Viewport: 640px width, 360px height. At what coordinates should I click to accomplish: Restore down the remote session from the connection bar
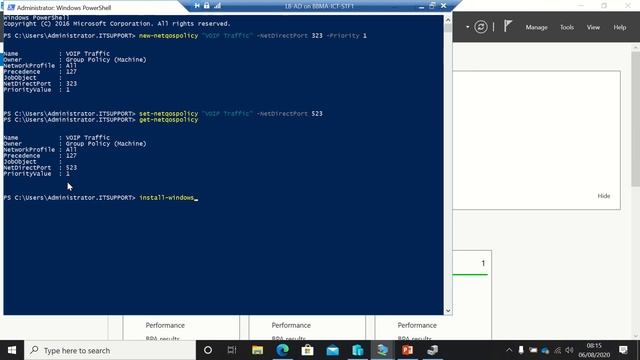point(432,6)
